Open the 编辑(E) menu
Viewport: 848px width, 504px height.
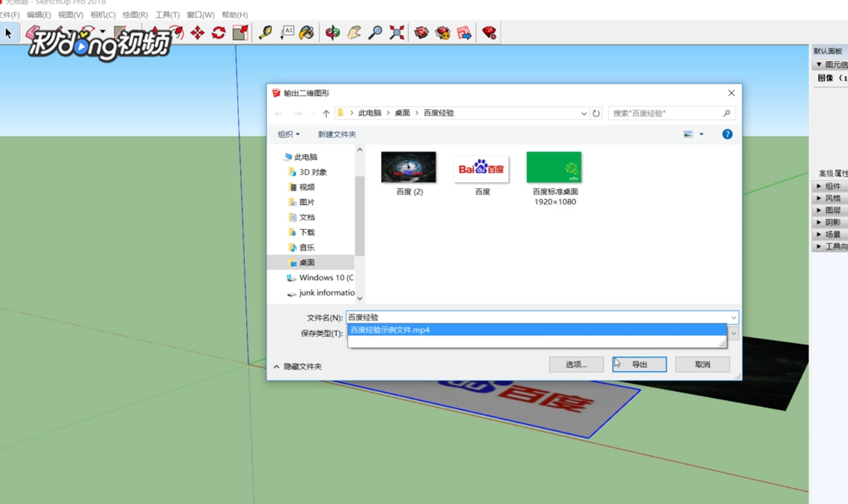tap(39, 14)
